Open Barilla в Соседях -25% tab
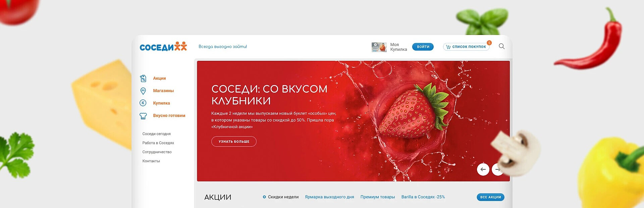The image size is (644, 208). tap(423, 197)
